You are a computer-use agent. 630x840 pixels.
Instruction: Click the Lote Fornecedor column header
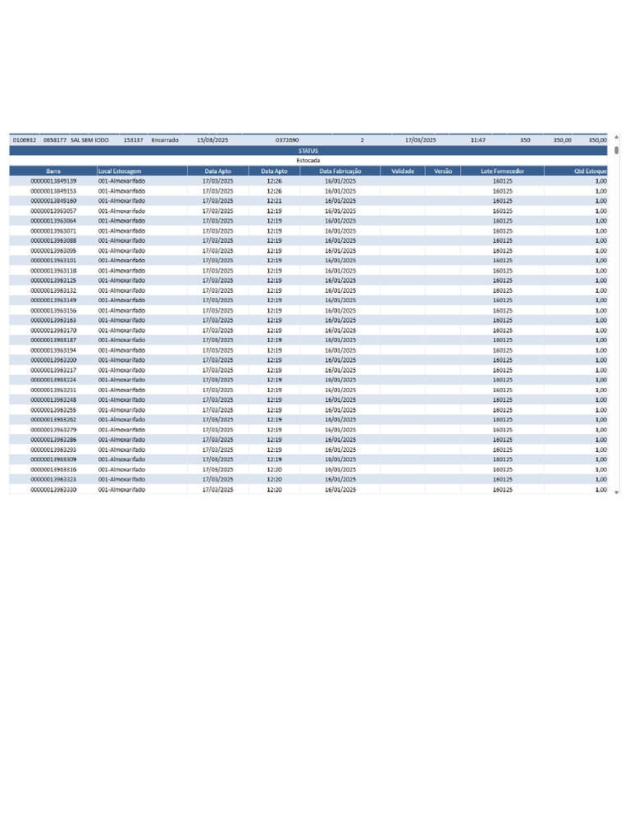(502, 171)
